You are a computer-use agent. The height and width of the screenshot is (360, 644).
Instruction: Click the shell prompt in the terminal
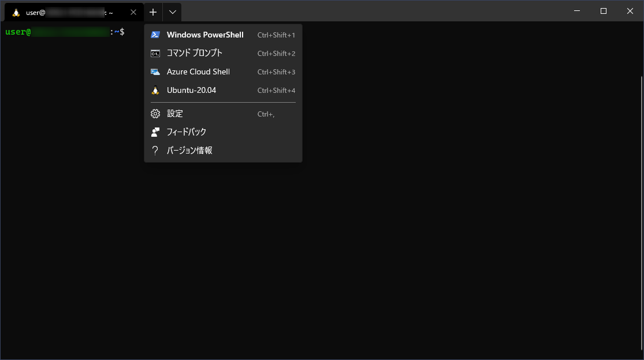[x=64, y=32]
